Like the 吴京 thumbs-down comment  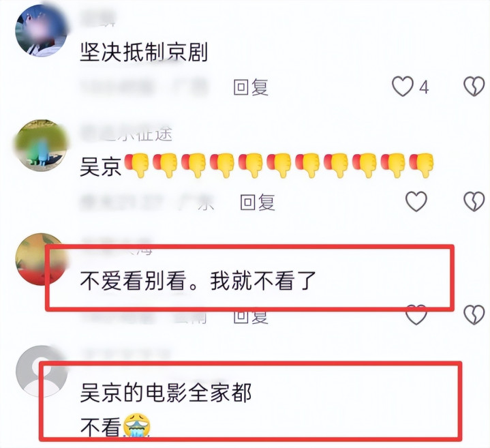(416, 201)
